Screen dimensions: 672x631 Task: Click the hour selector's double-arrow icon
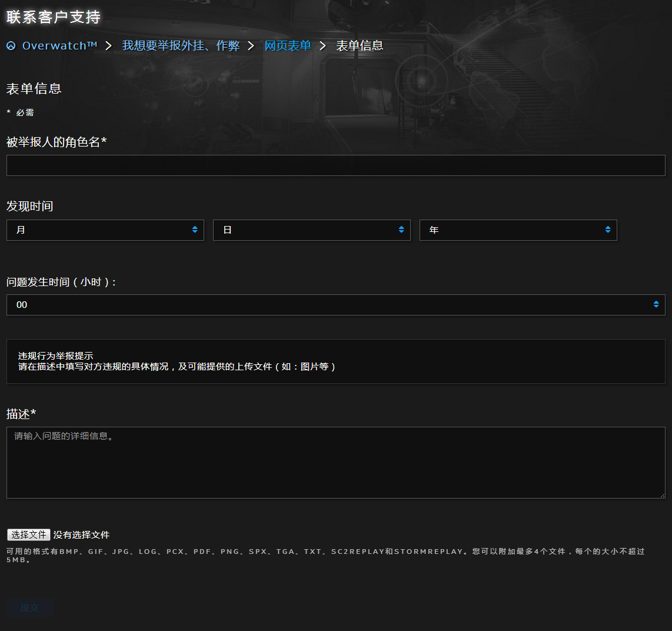click(x=656, y=305)
